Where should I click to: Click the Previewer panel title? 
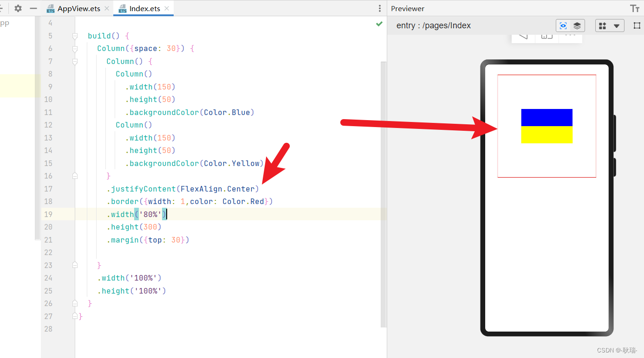pos(408,8)
